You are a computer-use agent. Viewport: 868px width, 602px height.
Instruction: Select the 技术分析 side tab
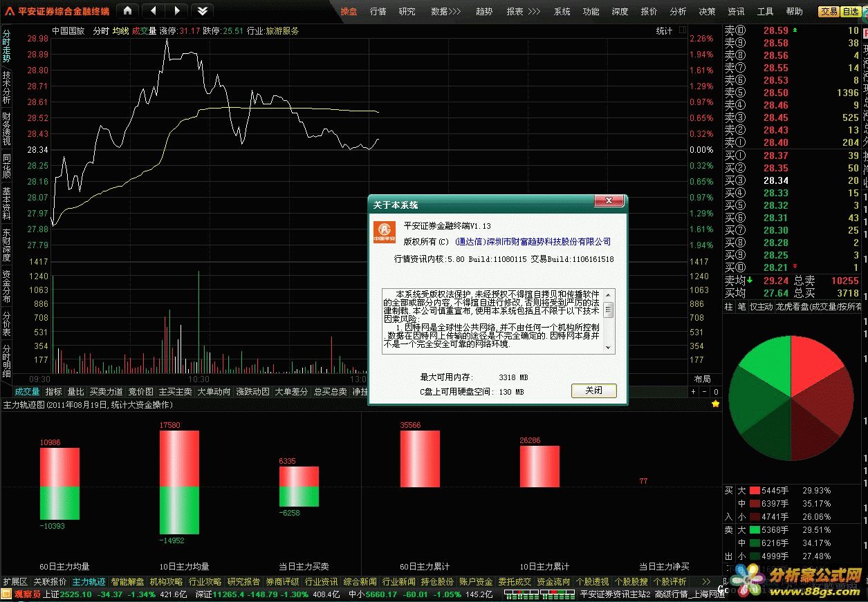pos(6,87)
